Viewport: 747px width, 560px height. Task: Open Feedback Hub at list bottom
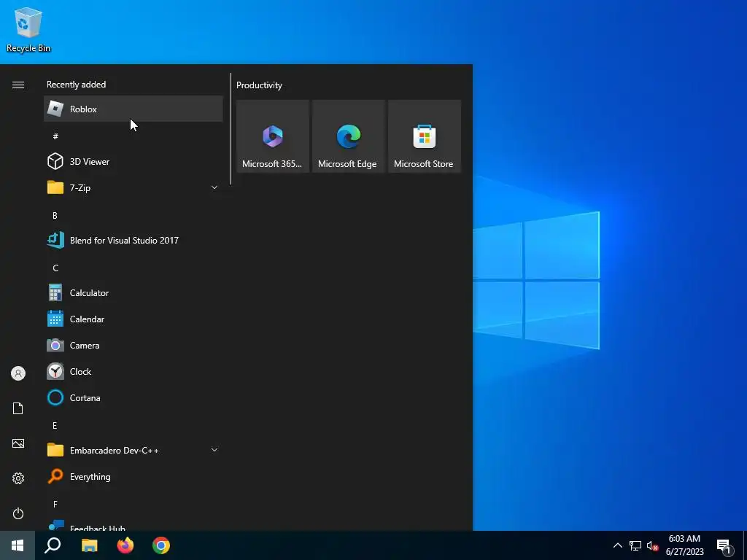tap(133, 525)
